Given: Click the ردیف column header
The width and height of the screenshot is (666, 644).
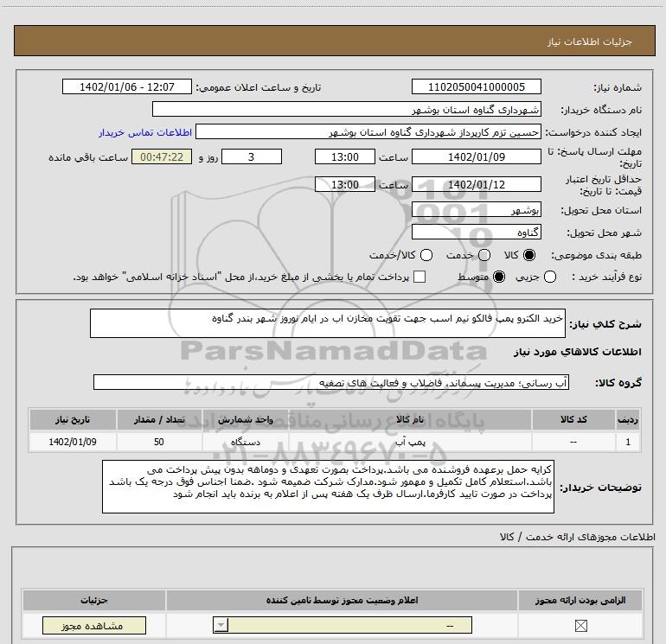Looking at the screenshot, I should click(628, 419).
